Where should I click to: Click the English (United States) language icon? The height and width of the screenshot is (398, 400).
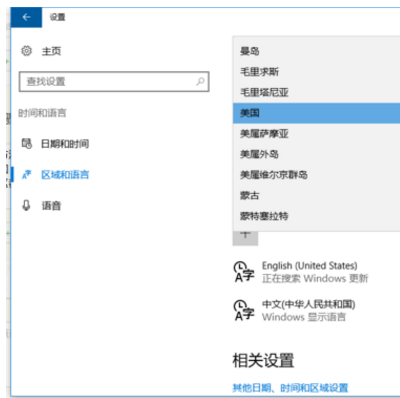pyautogui.click(x=244, y=272)
